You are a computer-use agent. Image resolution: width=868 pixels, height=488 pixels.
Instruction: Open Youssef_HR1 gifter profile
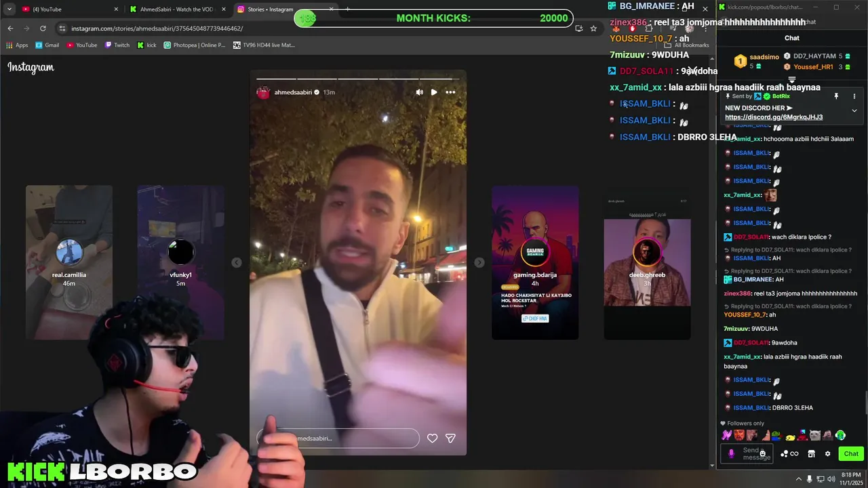[813, 67]
